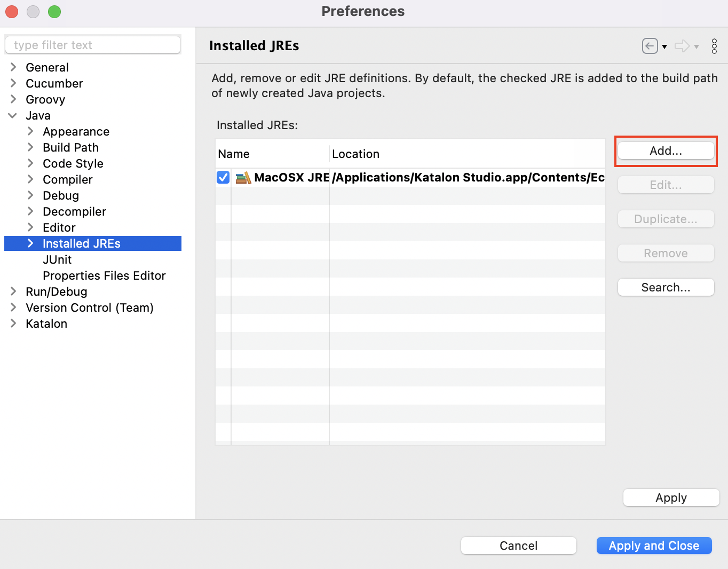
Task: Click the forward navigation arrow icon
Action: [x=682, y=46]
